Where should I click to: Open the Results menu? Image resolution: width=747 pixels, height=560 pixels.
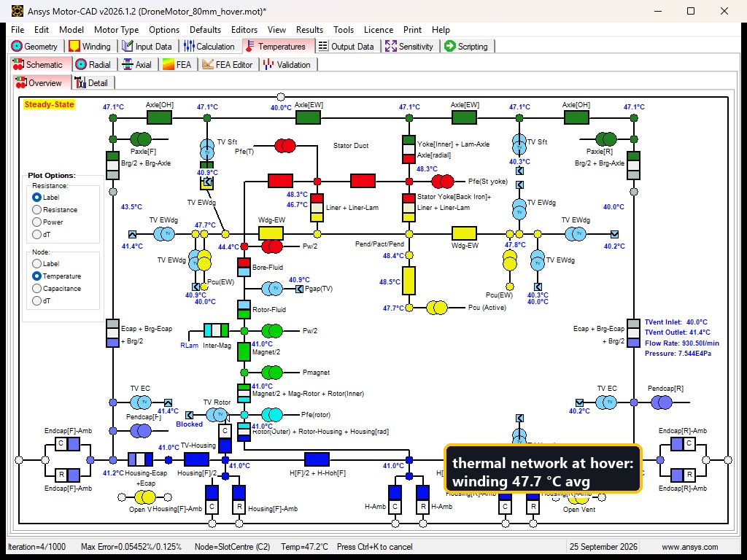pyautogui.click(x=309, y=29)
